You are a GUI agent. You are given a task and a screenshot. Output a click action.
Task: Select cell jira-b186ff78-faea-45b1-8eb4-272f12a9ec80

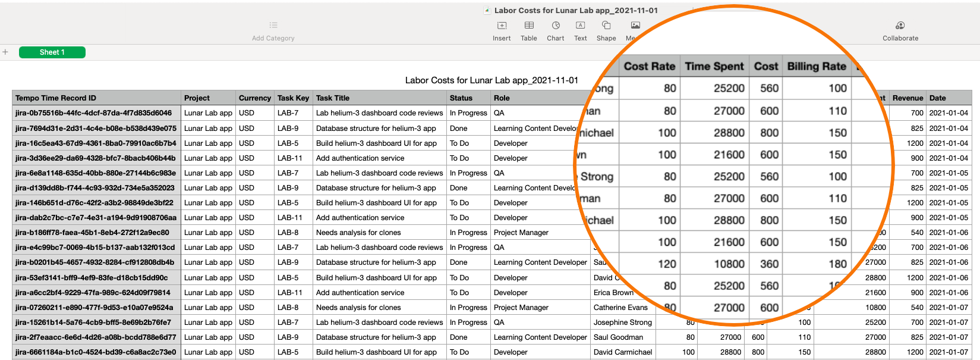(96, 232)
